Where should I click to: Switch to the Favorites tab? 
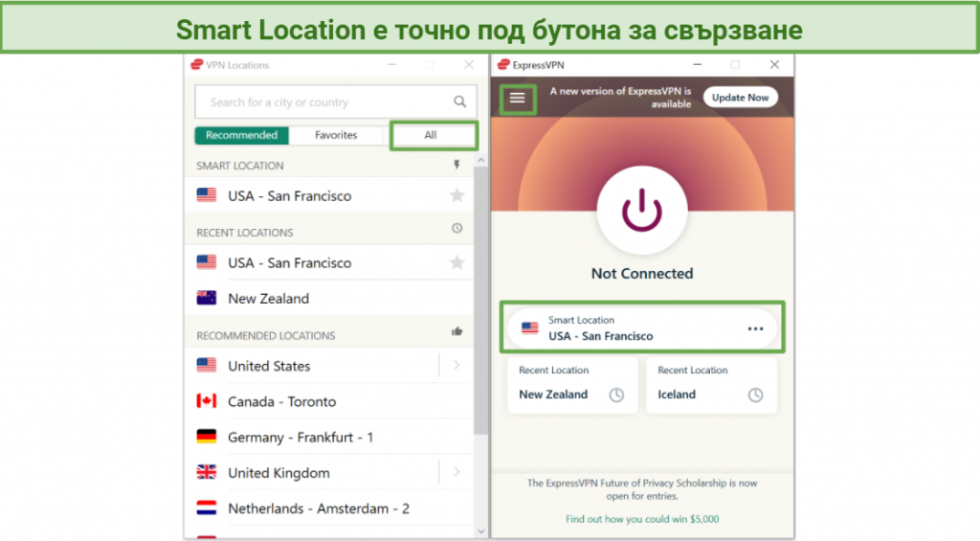pyautogui.click(x=336, y=135)
